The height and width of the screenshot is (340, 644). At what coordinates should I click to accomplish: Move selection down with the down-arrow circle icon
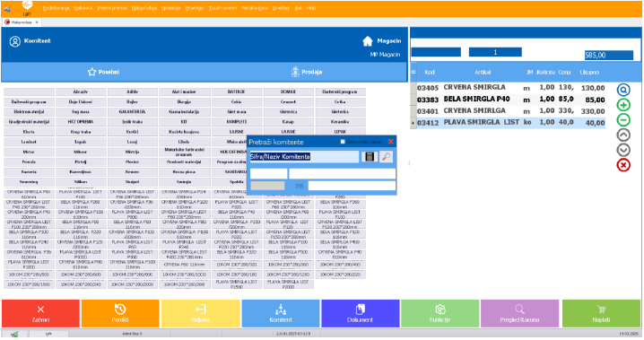tap(623, 150)
